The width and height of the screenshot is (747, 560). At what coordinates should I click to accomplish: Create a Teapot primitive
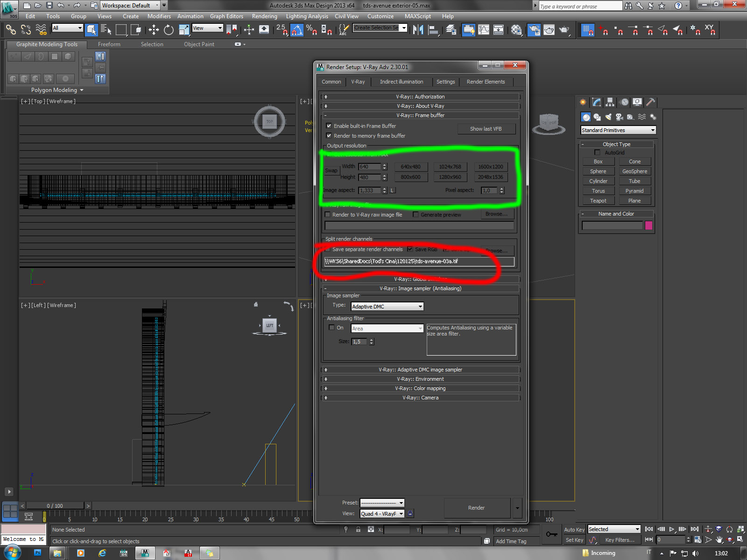click(x=598, y=201)
